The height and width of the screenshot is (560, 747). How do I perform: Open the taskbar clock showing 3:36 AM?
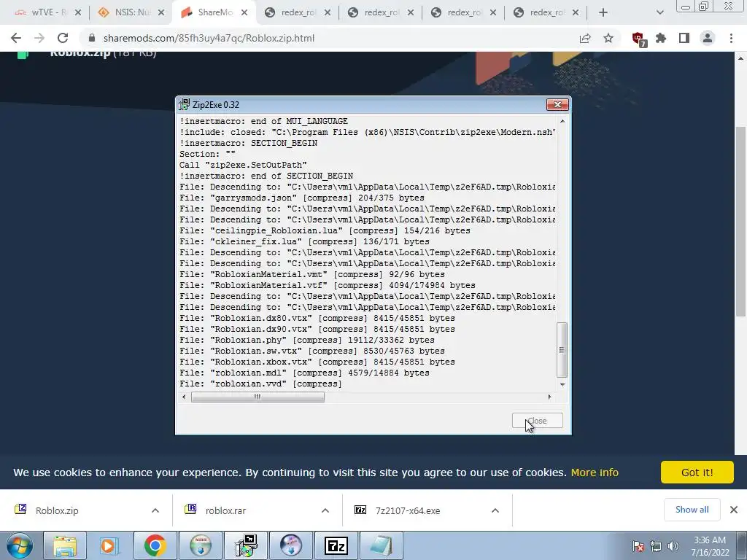click(x=710, y=546)
